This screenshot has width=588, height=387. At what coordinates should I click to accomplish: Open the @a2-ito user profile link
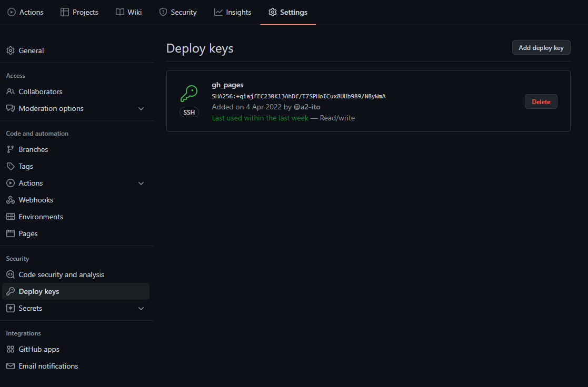[307, 107]
